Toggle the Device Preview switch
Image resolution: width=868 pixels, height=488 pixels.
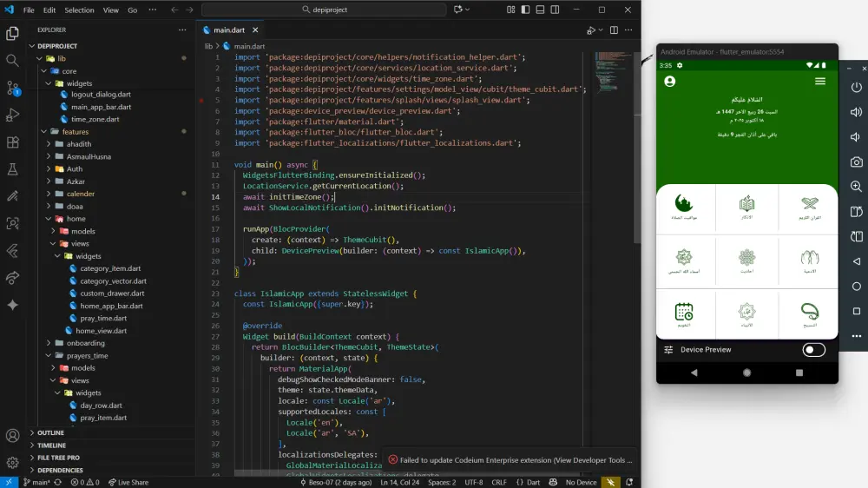pyautogui.click(x=813, y=350)
